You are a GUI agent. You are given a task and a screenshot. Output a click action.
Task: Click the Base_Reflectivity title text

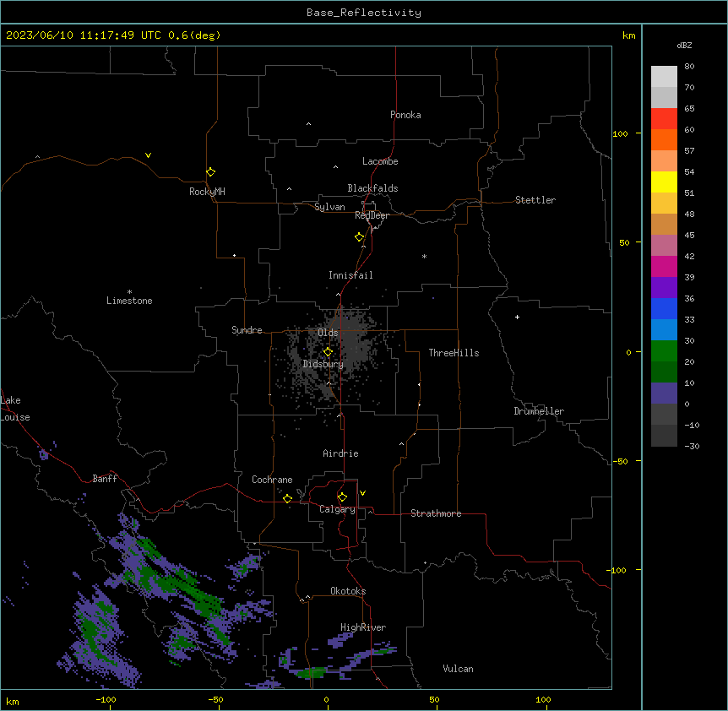[364, 13]
